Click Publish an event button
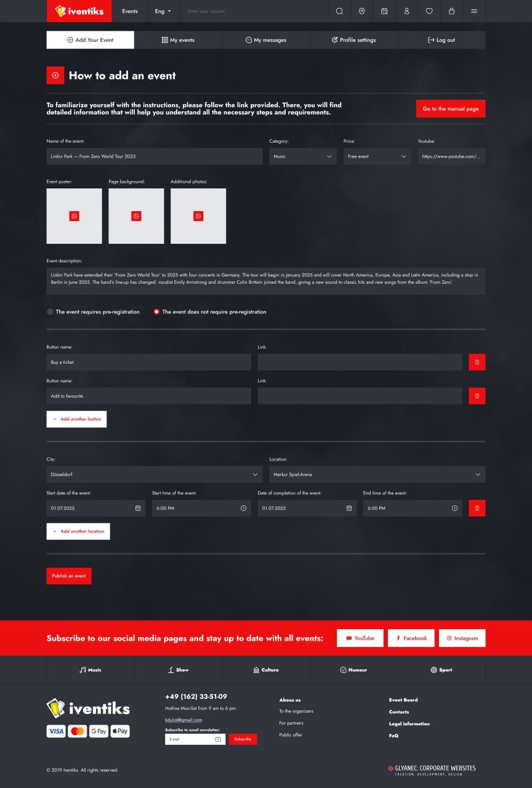The height and width of the screenshot is (788, 532). coord(69,576)
